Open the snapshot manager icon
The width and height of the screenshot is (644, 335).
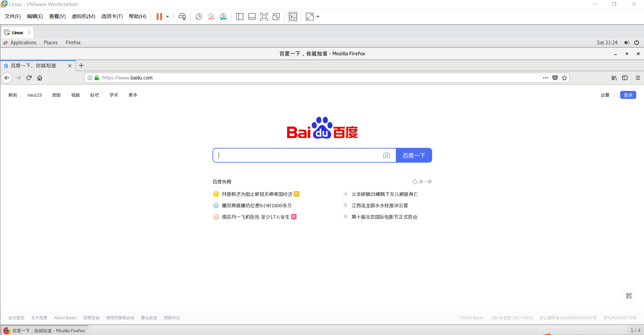pyautogui.click(x=223, y=16)
